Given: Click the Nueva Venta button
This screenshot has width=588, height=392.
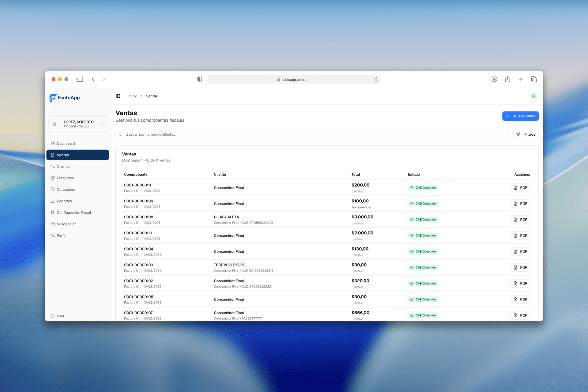Looking at the screenshot, I should [x=520, y=116].
